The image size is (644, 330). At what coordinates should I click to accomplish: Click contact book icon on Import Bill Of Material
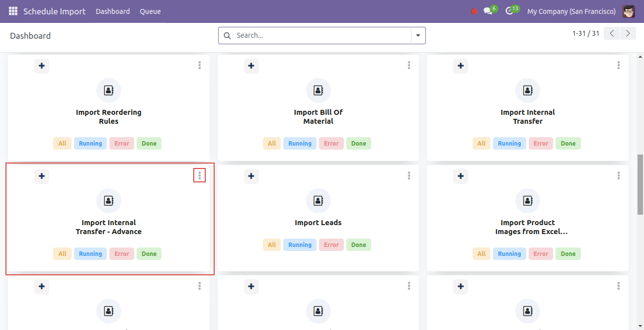pos(319,90)
